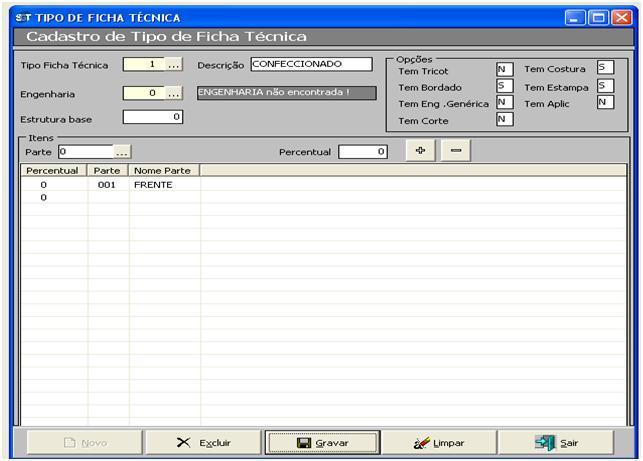Click the Descrição text field
Image resolution: width=643 pixels, height=461 pixels.
tap(310, 64)
